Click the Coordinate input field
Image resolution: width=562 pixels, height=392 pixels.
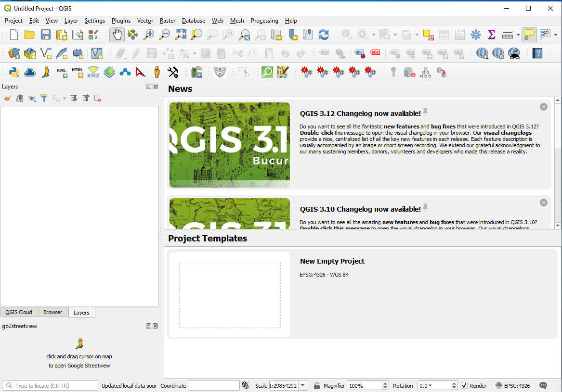(x=214, y=386)
